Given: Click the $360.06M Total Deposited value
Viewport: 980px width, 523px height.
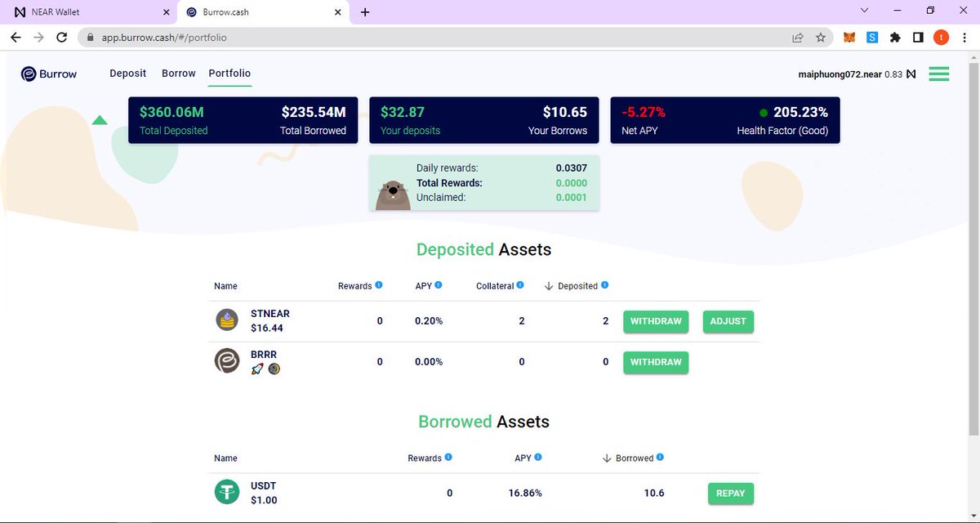Looking at the screenshot, I should click(171, 112).
